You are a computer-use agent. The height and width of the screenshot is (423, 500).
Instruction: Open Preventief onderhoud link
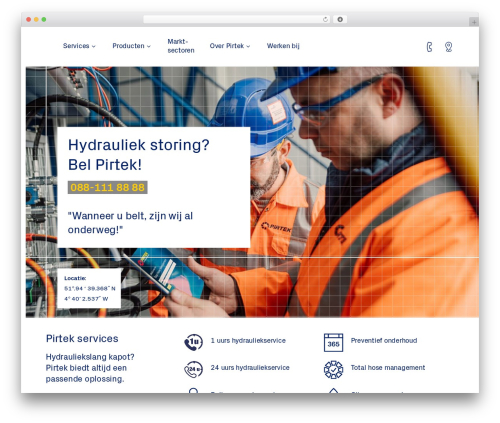click(x=384, y=341)
